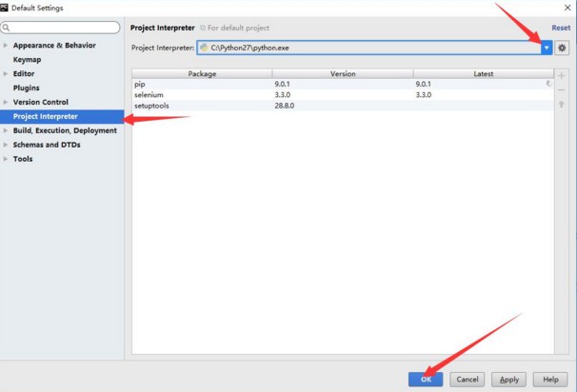Open interpreter settings gear menu
This screenshot has width=577, height=392.
click(562, 48)
